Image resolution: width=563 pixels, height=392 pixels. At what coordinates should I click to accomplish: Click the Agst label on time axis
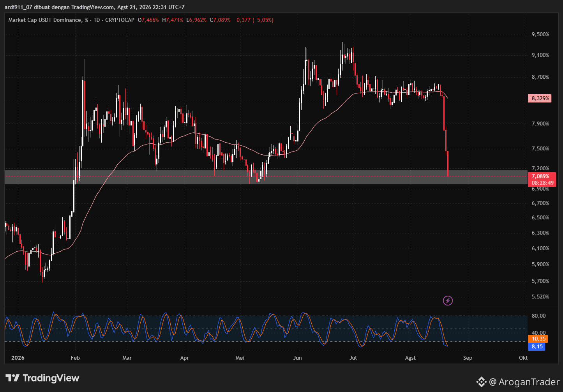pyautogui.click(x=410, y=358)
